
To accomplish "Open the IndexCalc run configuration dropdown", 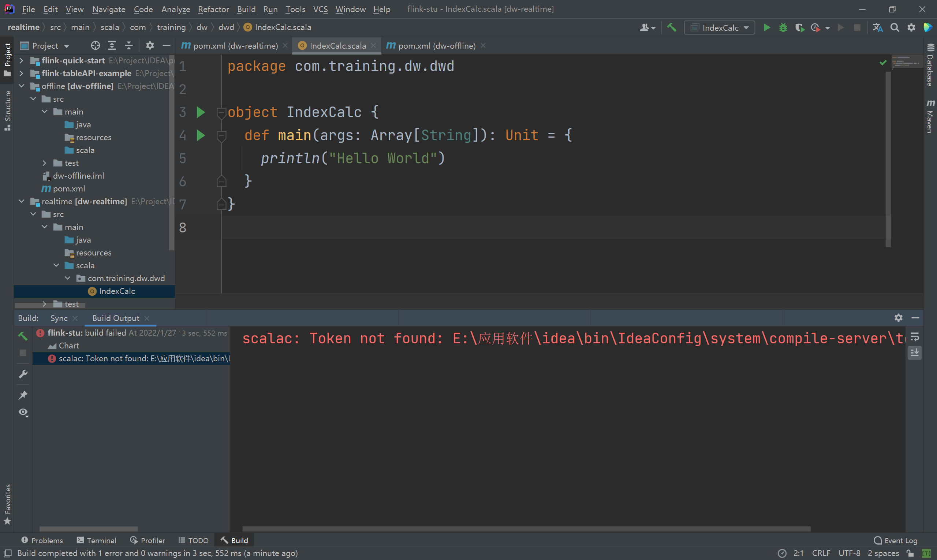I will tap(719, 27).
